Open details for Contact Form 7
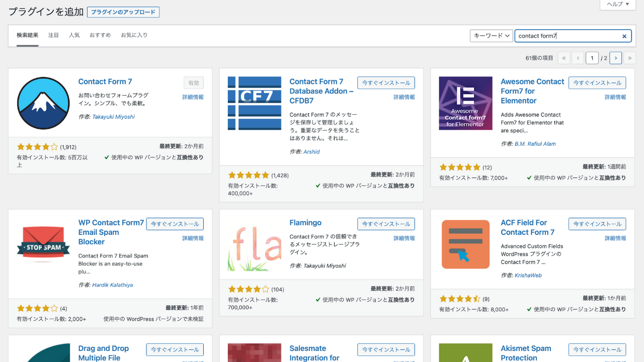This screenshot has height=362, width=644. coord(193,97)
